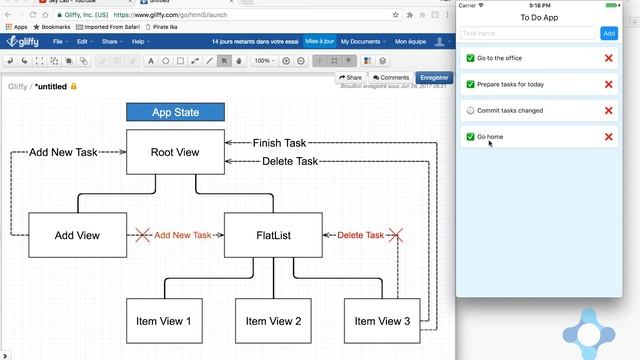
Task: Open the Pirate Ika bookmark
Action: (162, 27)
